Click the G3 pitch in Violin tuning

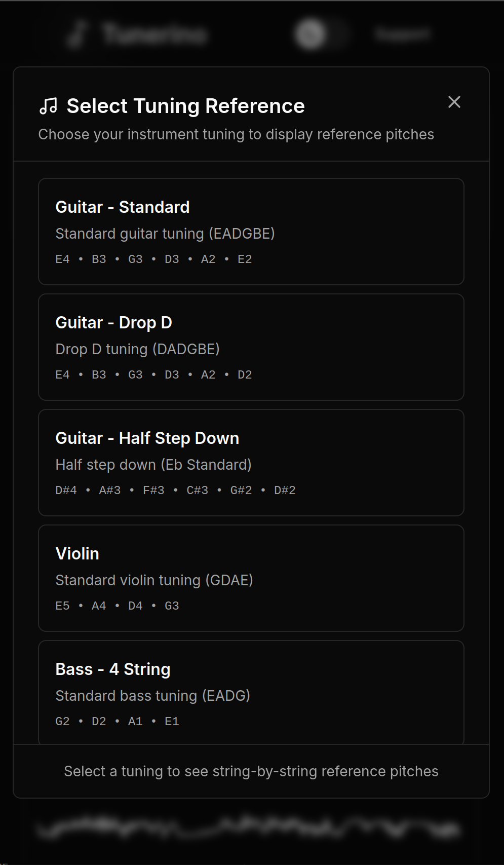point(172,605)
